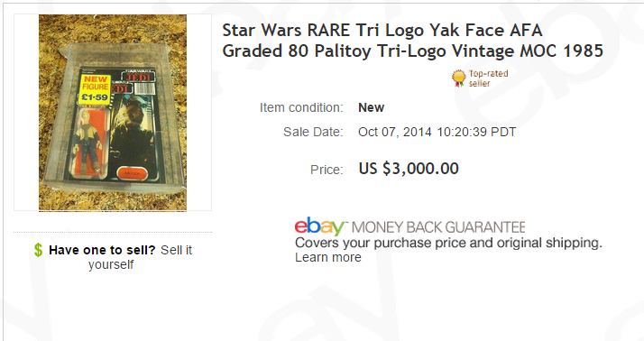Click the JEDI logo on the carded figure
Screen dimensions: 644x341
click(x=140, y=77)
